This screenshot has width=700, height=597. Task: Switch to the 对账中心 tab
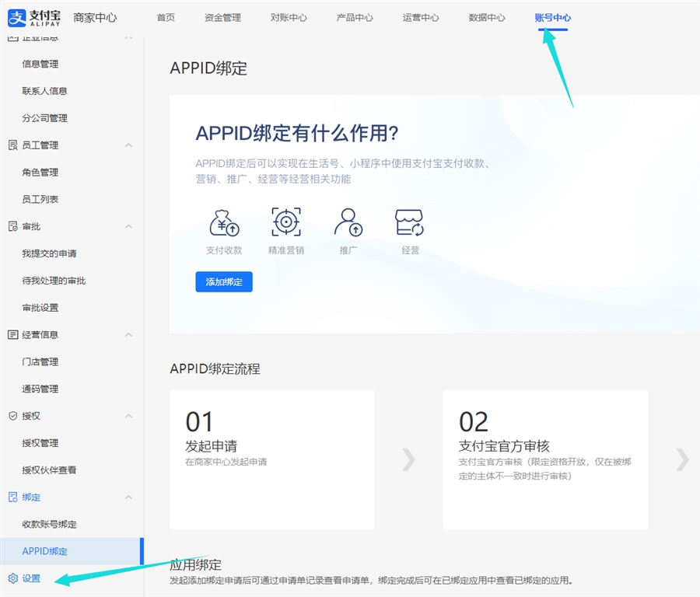(x=289, y=17)
